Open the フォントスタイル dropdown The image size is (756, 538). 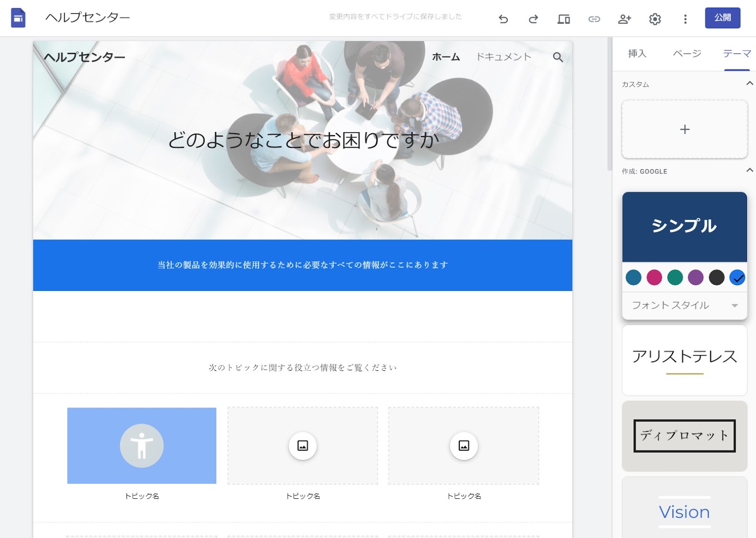point(684,305)
